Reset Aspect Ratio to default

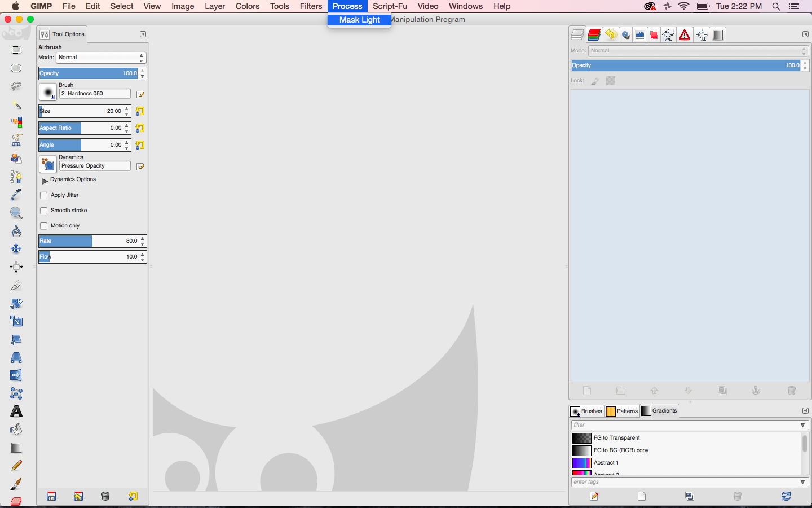pos(140,128)
